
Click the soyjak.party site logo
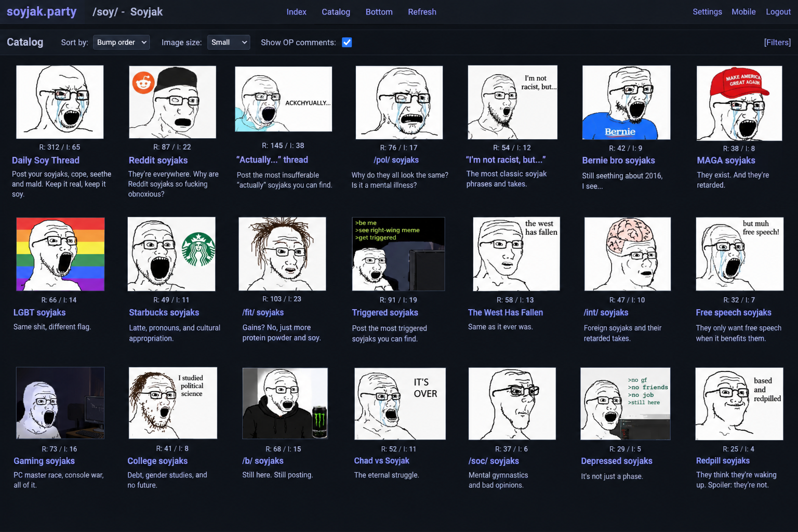[x=42, y=11]
